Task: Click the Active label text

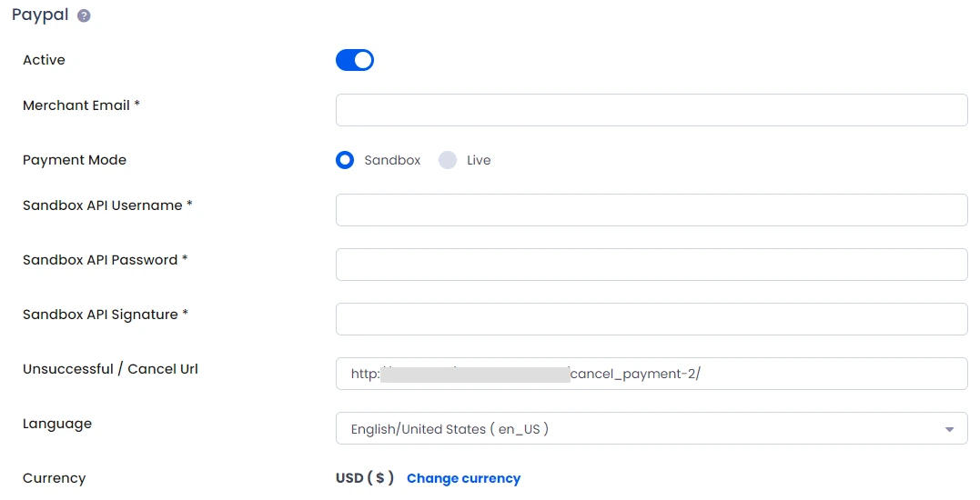Action: tap(44, 60)
